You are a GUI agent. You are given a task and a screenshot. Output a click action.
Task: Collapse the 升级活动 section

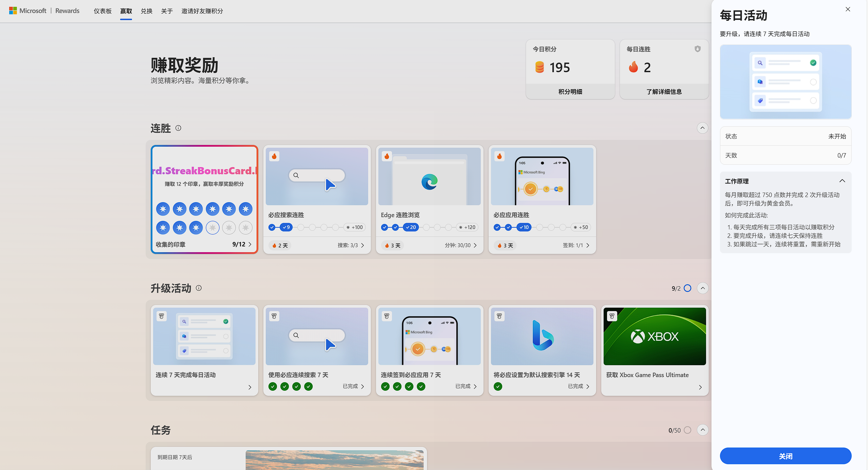(x=702, y=288)
